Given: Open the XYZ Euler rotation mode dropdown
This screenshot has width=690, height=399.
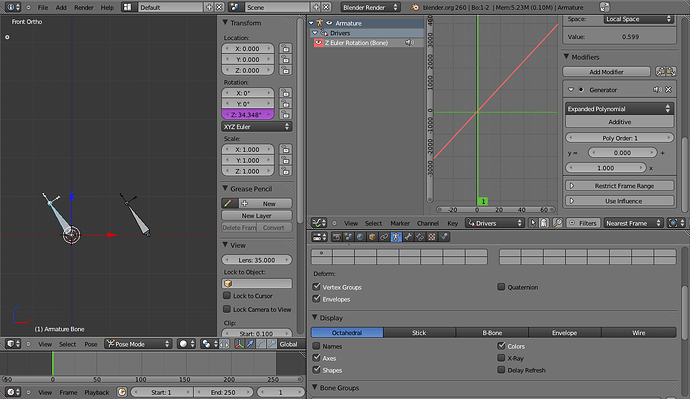Looking at the screenshot, I should click(257, 127).
